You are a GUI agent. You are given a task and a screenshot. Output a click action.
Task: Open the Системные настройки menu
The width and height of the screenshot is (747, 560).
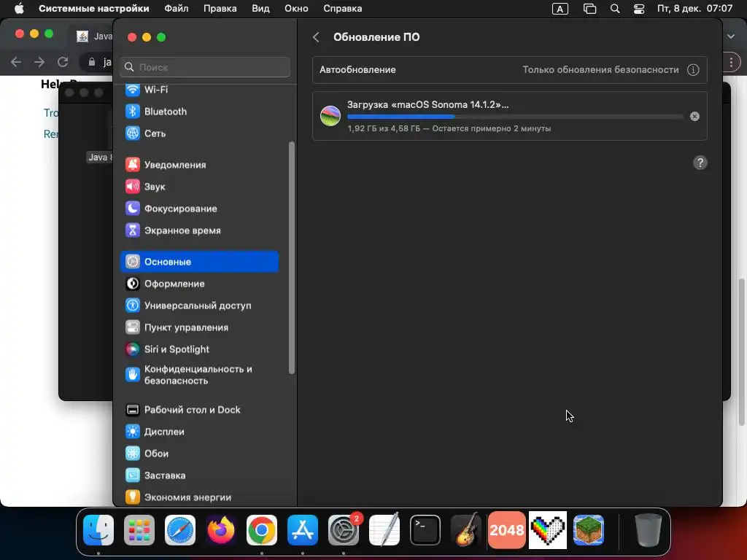pos(94,9)
